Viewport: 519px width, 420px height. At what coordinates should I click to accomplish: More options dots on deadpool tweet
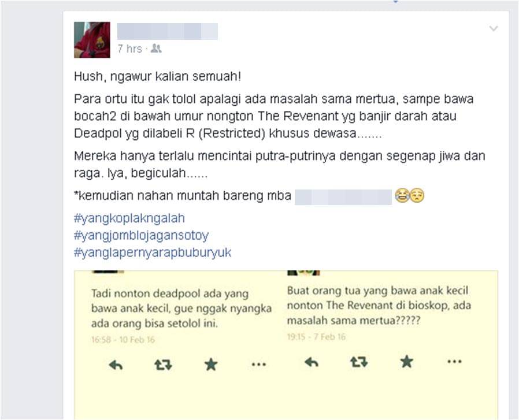pos(259,365)
